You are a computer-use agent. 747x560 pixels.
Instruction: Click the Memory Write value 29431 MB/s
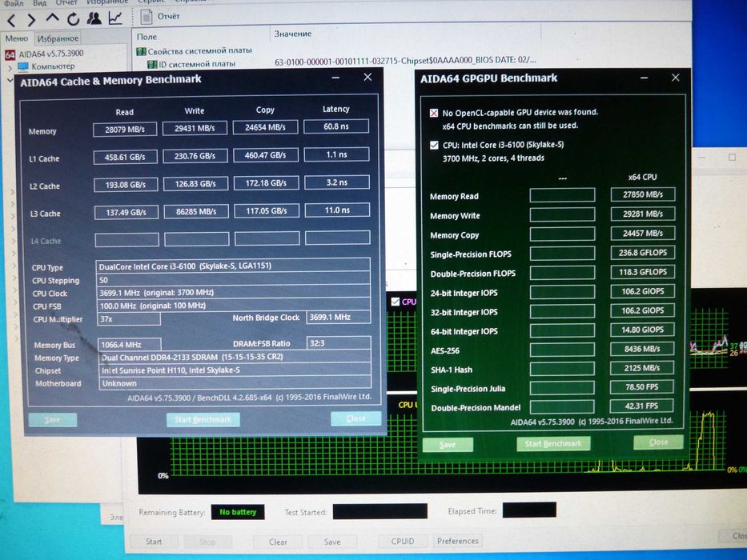point(195,128)
